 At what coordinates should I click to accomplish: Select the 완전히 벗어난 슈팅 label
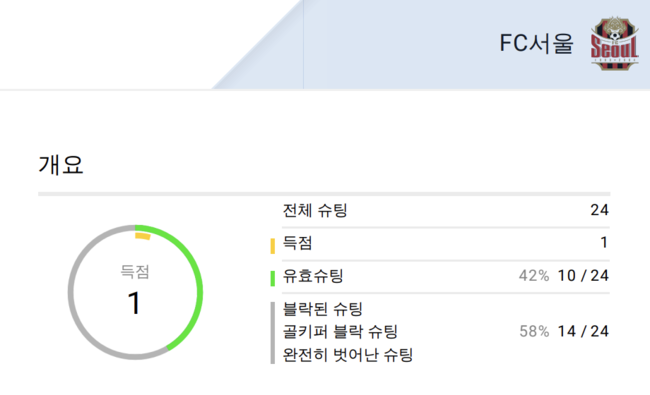(347, 355)
